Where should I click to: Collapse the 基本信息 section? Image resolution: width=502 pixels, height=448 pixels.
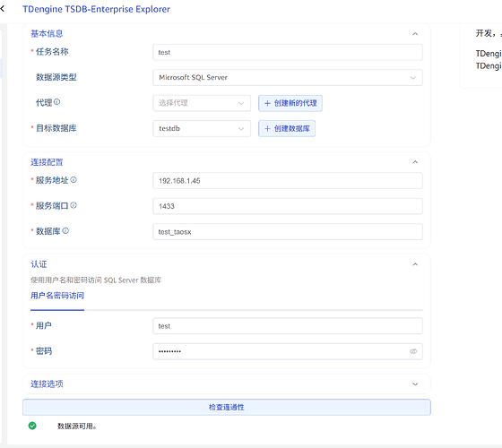pyautogui.click(x=415, y=34)
